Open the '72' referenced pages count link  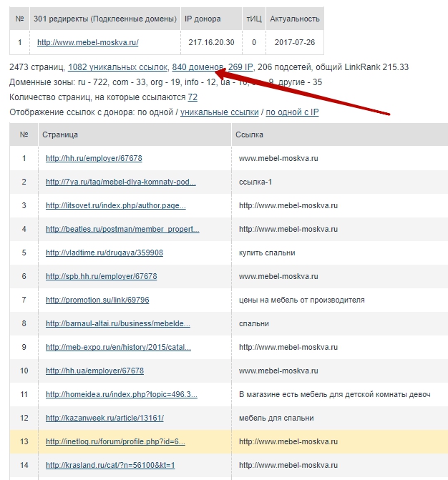click(x=193, y=97)
